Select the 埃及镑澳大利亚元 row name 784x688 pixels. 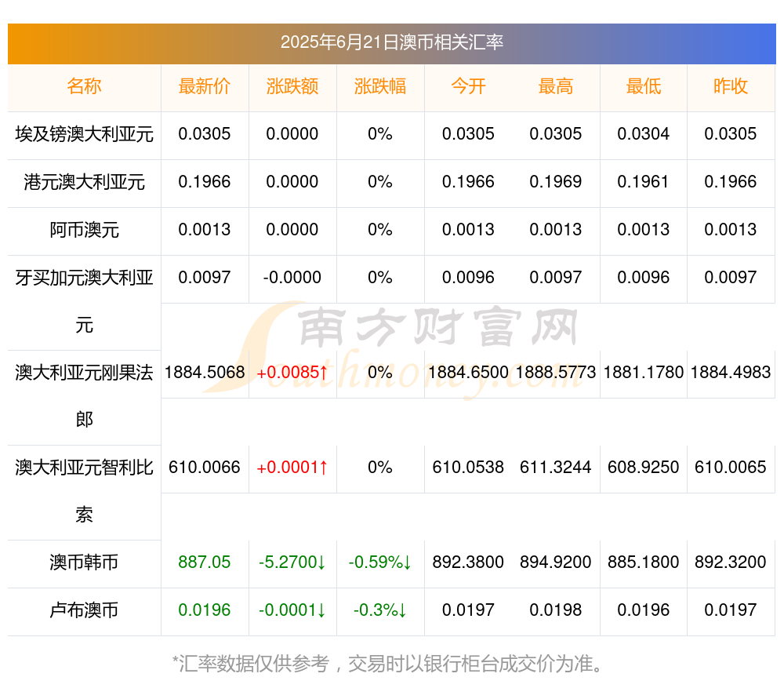click(x=84, y=134)
